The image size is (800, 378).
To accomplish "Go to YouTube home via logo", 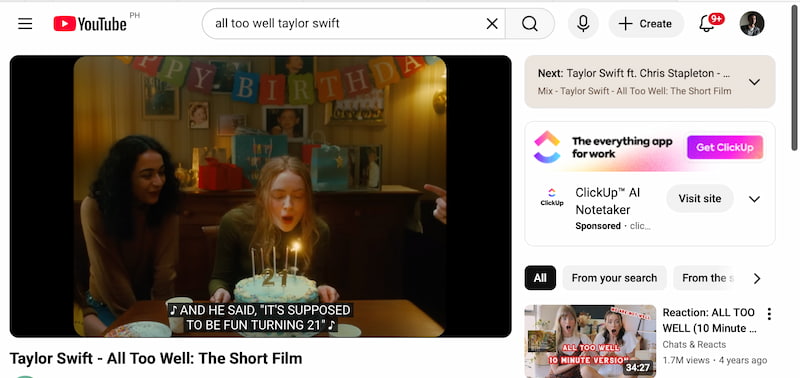I will (90, 23).
